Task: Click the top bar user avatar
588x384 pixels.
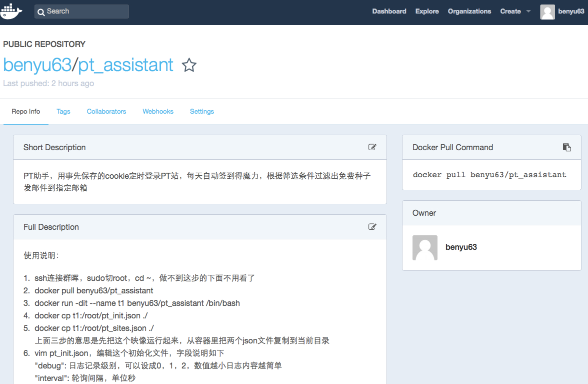Action: [x=547, y=12]
